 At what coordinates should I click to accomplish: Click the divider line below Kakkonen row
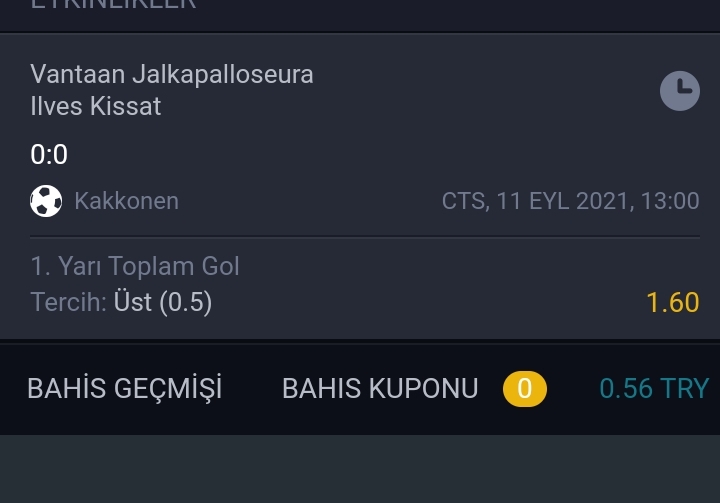click(365, 237)
